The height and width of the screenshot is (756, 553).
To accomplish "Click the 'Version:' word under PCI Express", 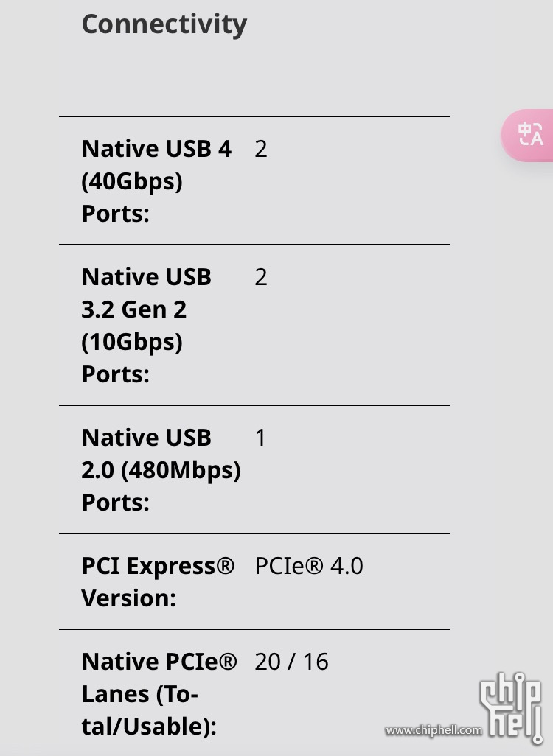I will [129, 598].
